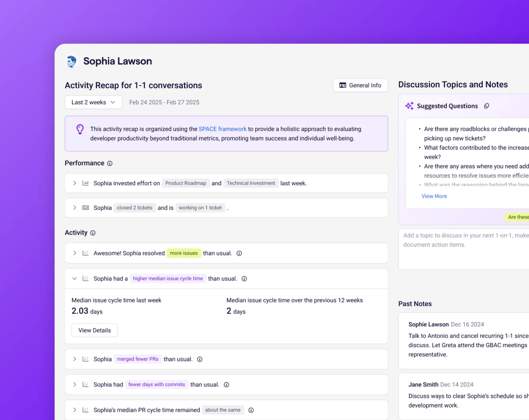Click info icon on median issue cycle time row
This screenshot has height=420, width=529.
244,279
